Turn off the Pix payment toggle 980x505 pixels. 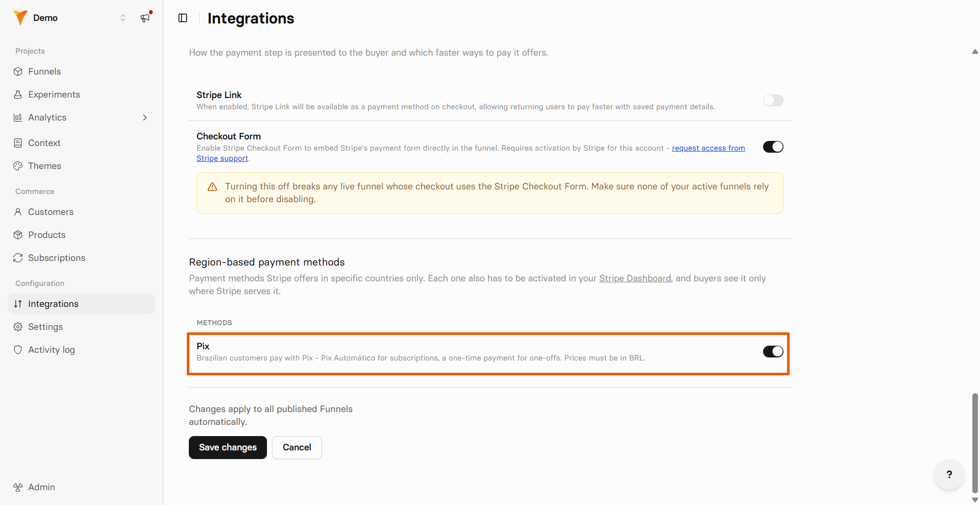click(773, 351)
